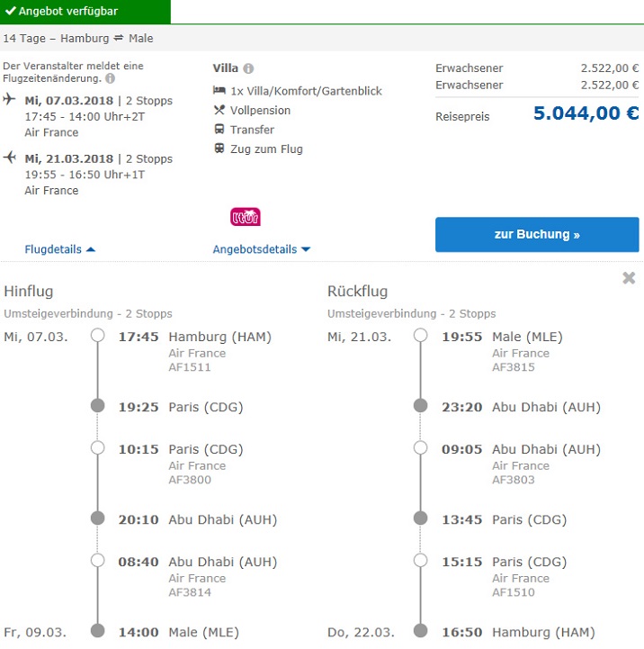The width and height of the screenshot is (644, 649).
Task: Click the info icon next to Flugzeitenänderung
Action: [111, 79]
